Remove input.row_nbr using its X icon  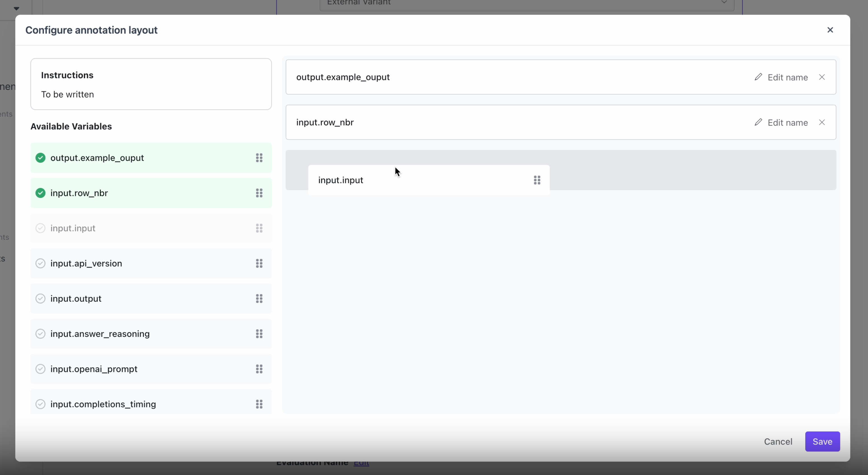822,122
